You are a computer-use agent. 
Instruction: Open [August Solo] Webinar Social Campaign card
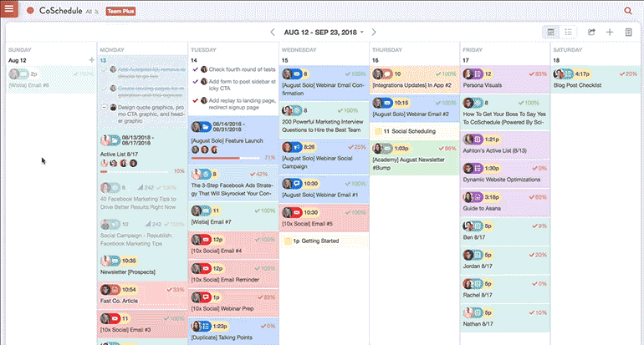[x=324, y=156]
